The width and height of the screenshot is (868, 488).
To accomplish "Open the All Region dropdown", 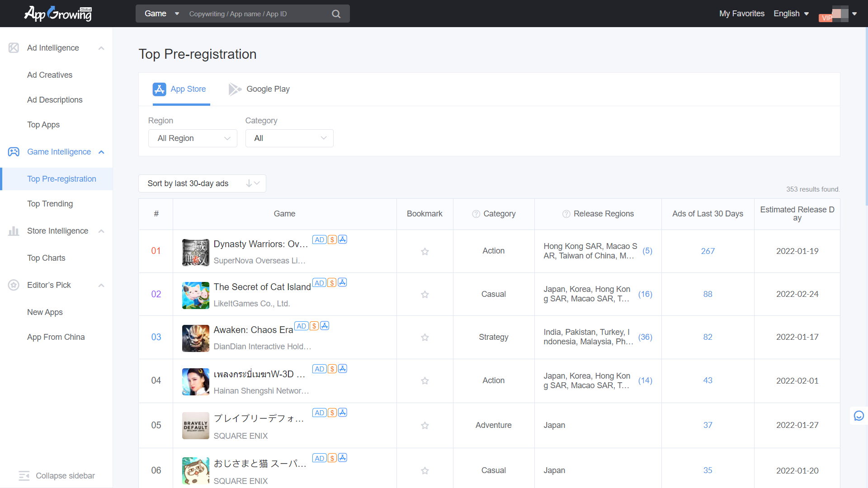I will [x=193, y=138].
